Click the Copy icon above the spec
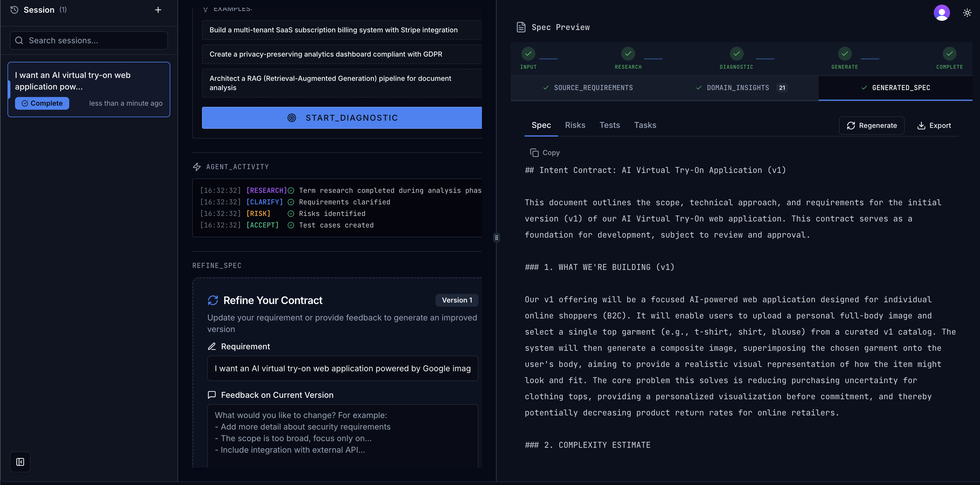980x485 pixels. (534, 153)
